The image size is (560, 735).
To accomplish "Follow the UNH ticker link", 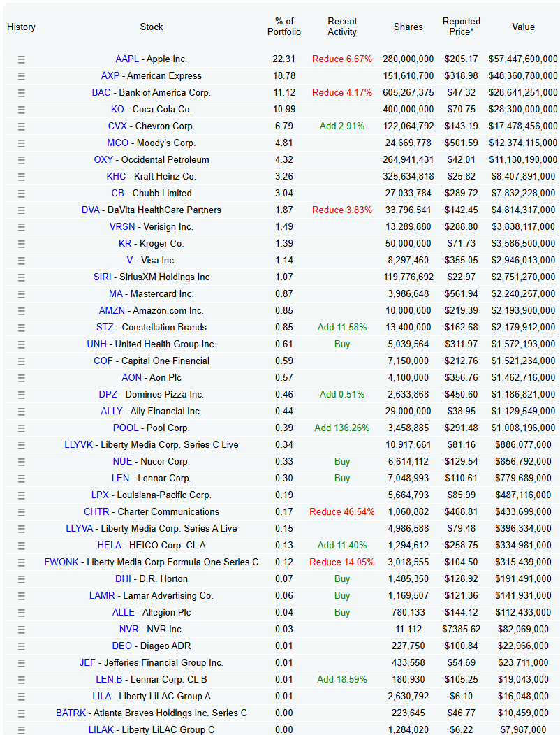I will coord(97,344).
